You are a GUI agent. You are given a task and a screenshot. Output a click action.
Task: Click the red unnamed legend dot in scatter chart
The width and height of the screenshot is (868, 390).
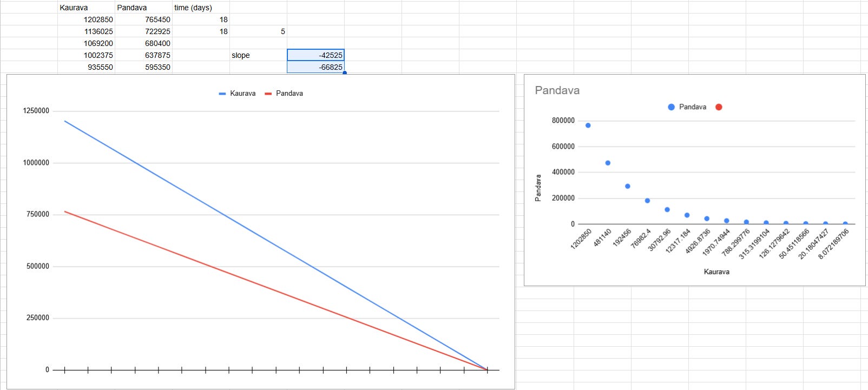[719, 107]
